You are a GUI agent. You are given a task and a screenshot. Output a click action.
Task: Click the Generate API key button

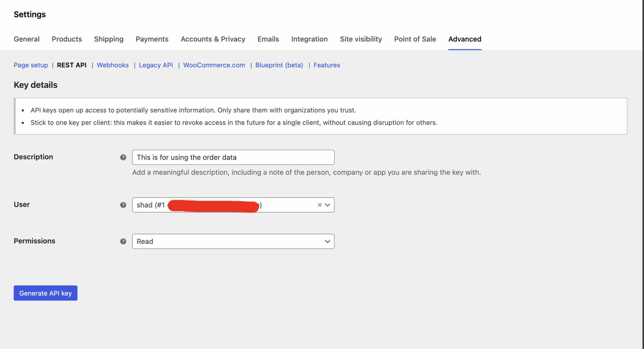[45, 293]
